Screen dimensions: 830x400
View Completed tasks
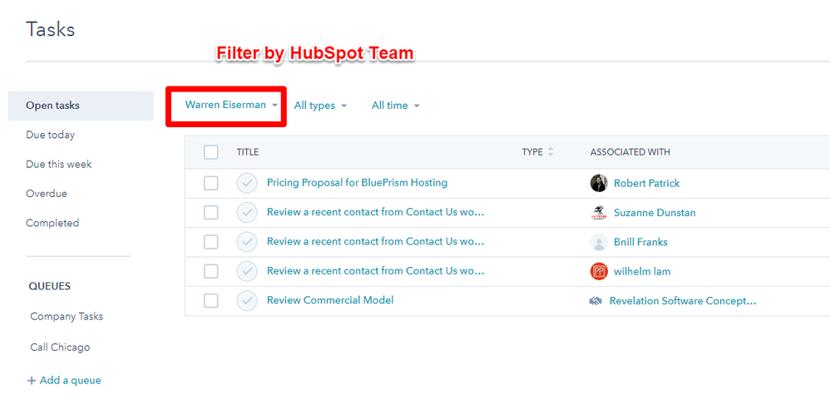(x=52, y=223)
